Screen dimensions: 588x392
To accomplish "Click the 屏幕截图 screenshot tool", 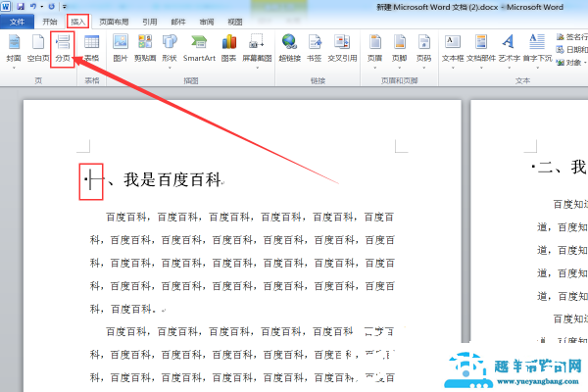I will coord(257,48).
